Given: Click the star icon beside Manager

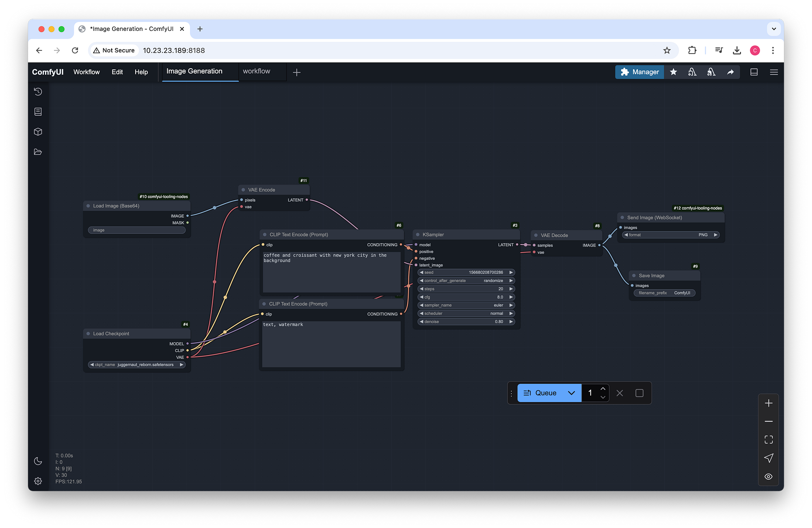Looking at the screenshot, I should pos(673,72).
